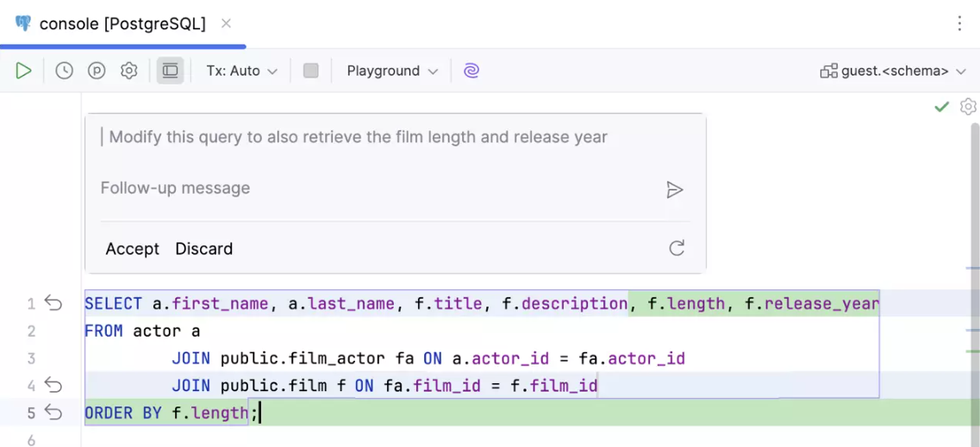Open query history clock icon
The height and width of the screenshot is (447, 980).
point(64,71)
